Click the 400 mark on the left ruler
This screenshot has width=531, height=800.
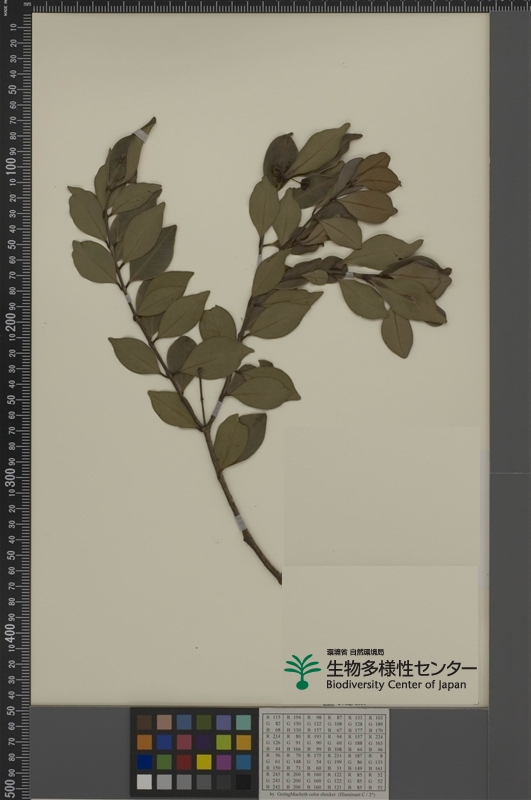(11, 632)
